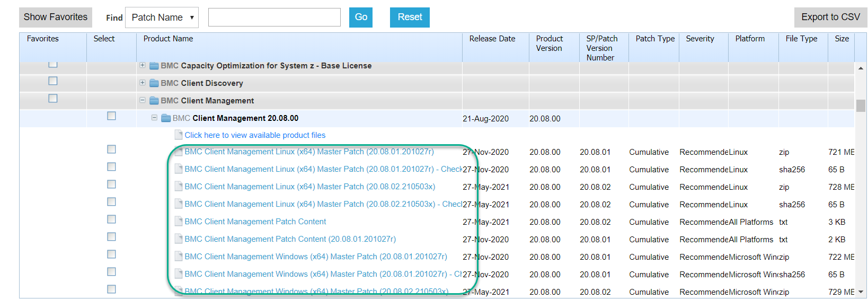
Task: Collapse the BMC Client Management 20.08.00 node
Action: coord(154,118)
